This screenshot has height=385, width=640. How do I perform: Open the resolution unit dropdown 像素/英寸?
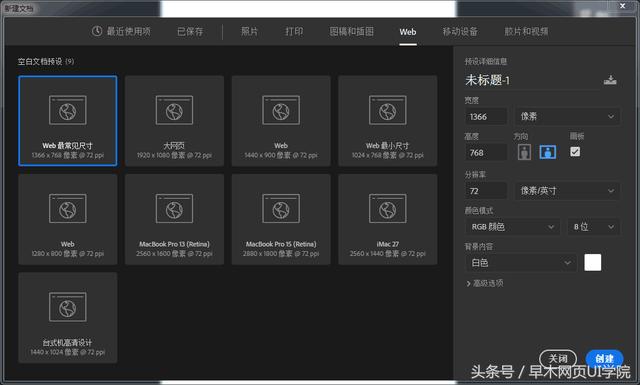click(567, 191)
